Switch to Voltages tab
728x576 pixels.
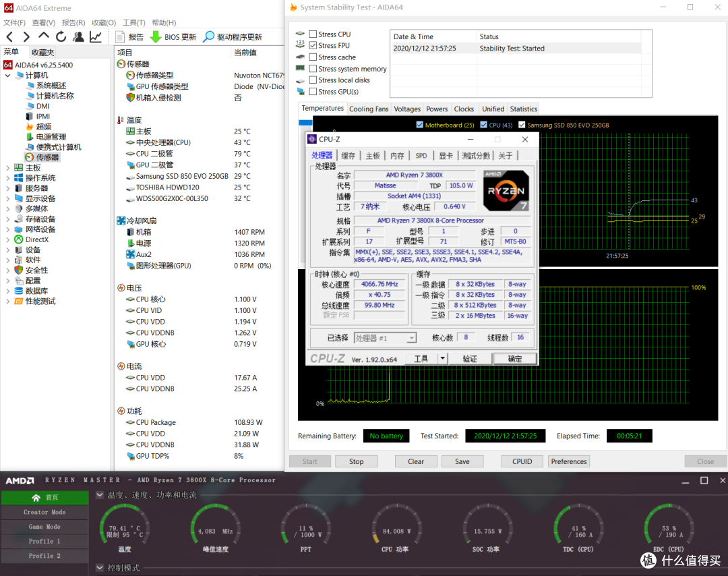[407, 109]
